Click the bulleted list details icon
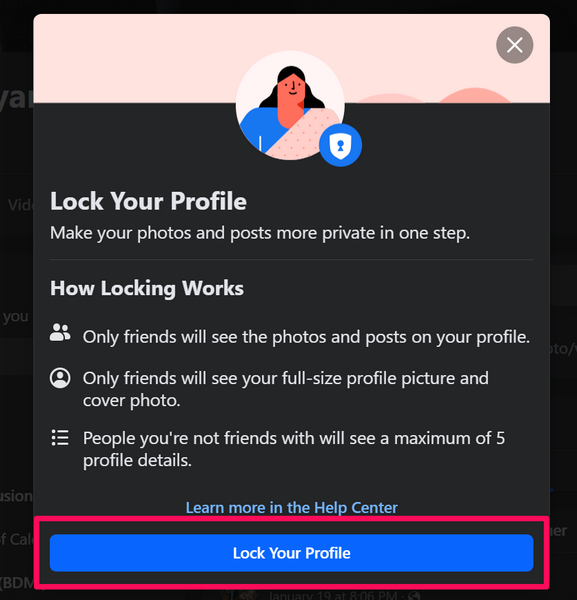577x600 pixels. tap(60, 438)
